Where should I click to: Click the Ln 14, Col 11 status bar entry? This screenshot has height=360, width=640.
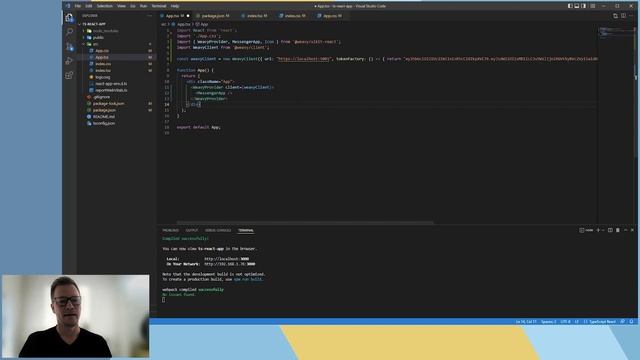[x=526, y=322]
